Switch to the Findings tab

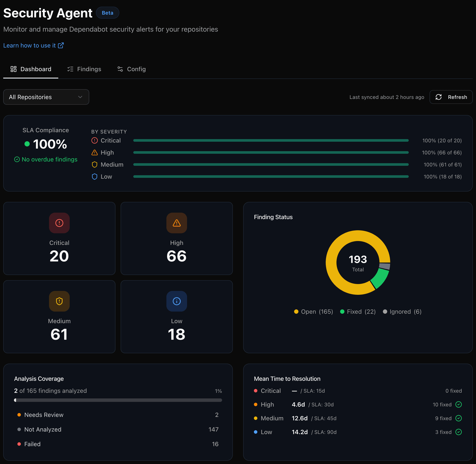pyautogui.click(x=84, y=69)
